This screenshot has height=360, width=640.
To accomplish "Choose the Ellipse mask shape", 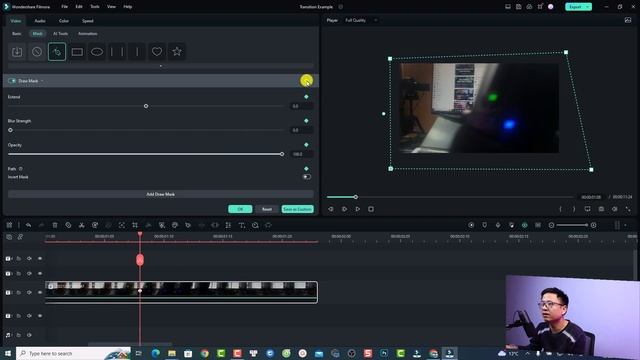I will coord(97,52).
